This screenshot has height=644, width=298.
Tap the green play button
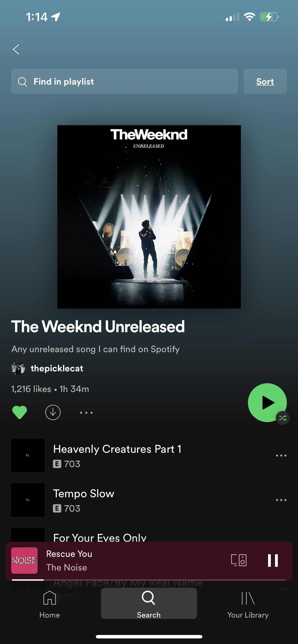coord(267,402)
